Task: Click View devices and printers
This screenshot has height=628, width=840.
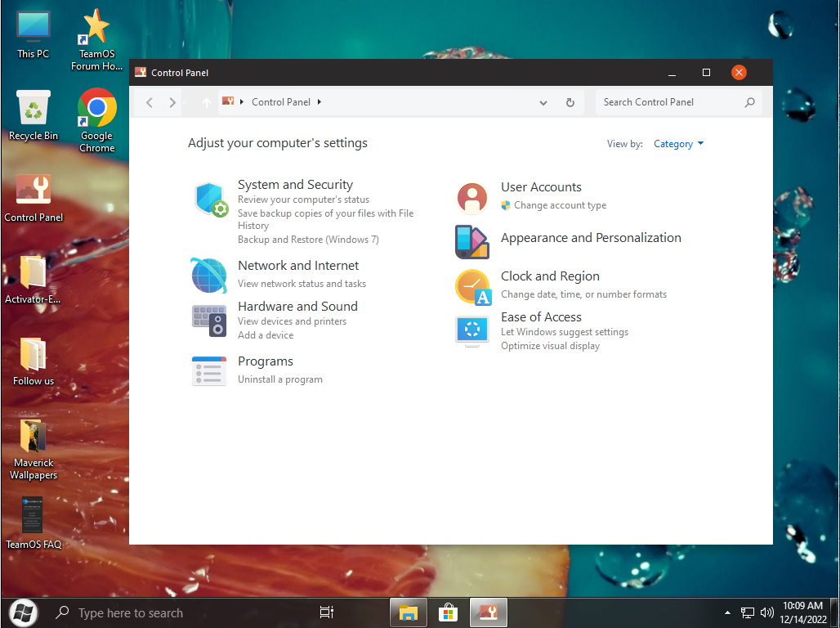Action: (292, 321)
